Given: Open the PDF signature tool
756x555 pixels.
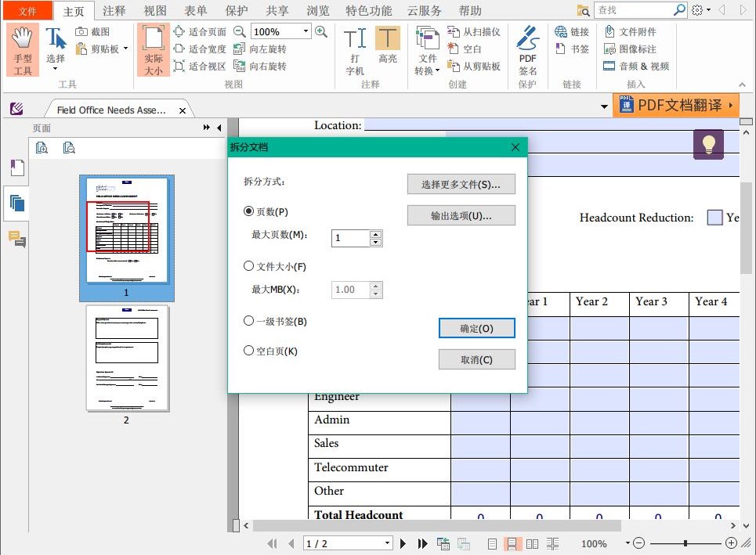Looking at the screenshot, I should 527,49.
